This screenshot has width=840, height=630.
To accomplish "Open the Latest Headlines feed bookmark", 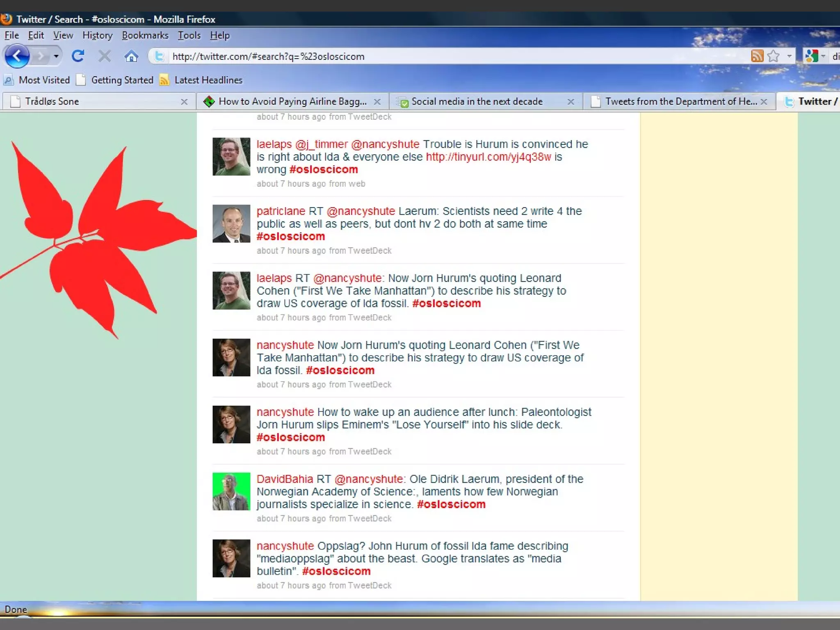I will click(x=208, y=80).
